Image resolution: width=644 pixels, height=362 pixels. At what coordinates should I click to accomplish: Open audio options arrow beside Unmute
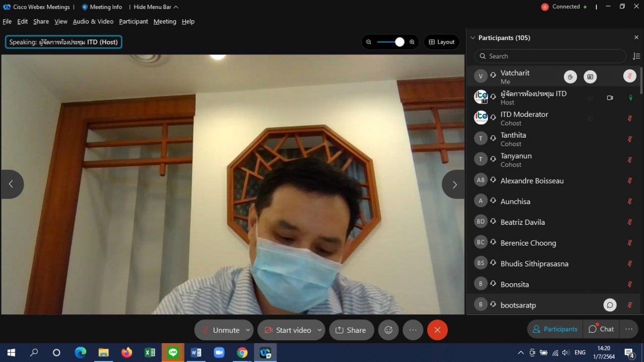[248, 330]
